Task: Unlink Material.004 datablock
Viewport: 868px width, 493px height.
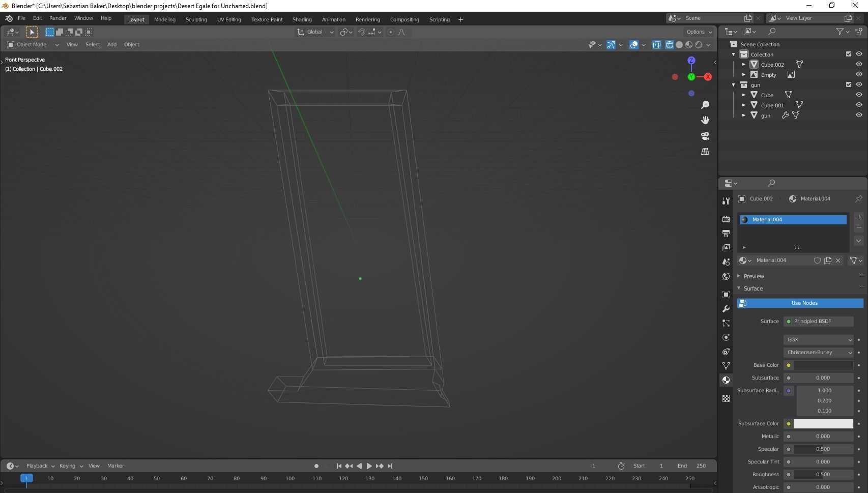Action: click(838, 260)
